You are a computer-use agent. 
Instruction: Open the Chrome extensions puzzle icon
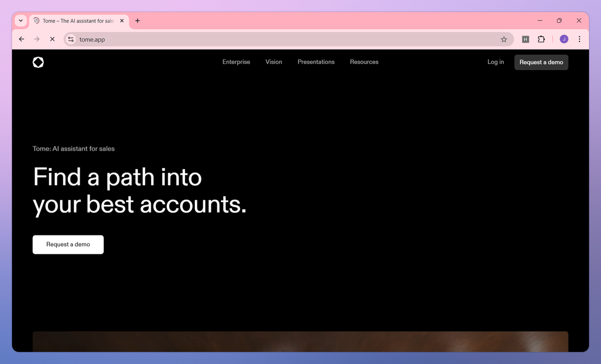coord(541,39)
